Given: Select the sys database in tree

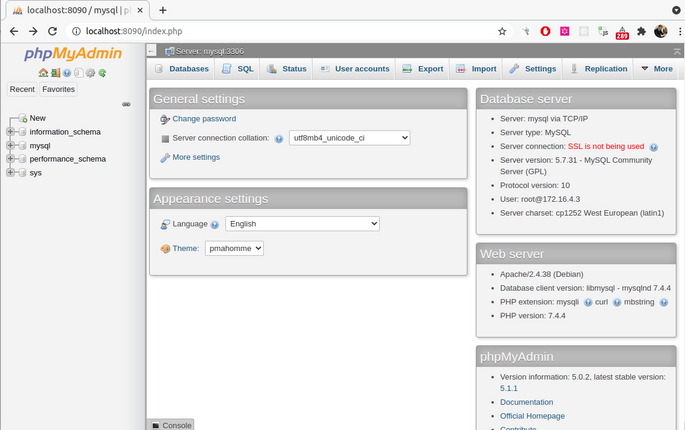Looking at the screenshot, I should pos(35,173).
